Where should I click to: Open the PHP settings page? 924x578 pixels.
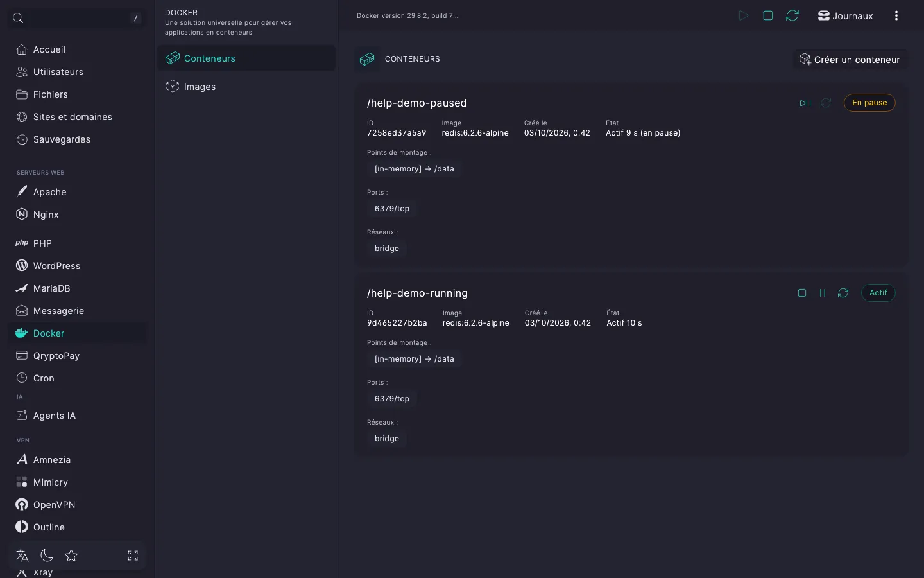[77, 243]
